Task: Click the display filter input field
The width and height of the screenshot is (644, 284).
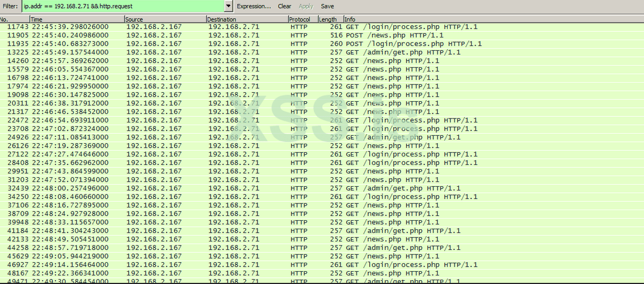Action: (x=123, y=6)
